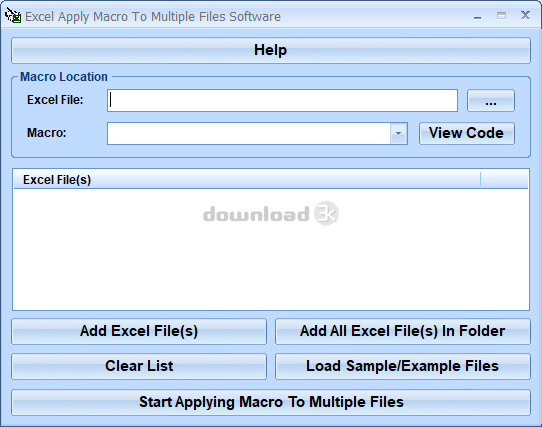Click Add Excel File(s) button
This screenshot has width=542, height=427.
(x=139, y=331)
